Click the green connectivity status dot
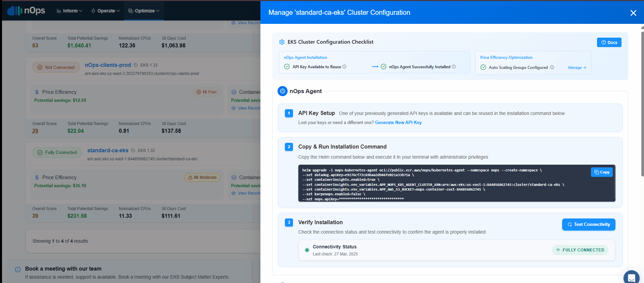 307,250
